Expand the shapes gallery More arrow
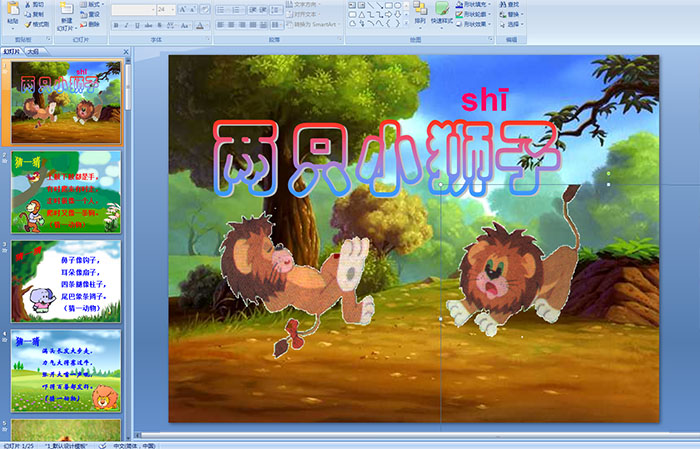The image size is (700, 449). [x=406, y=23]
